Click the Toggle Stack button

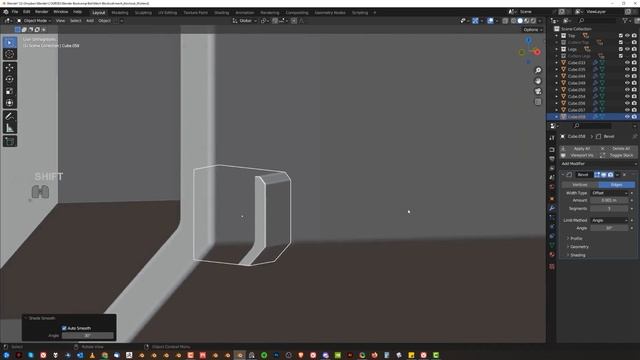coord(618,156)
